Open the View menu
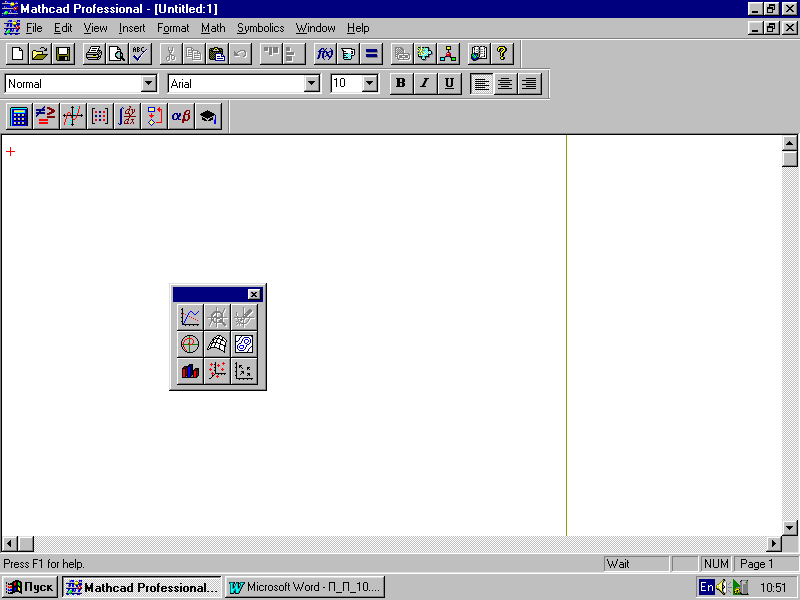The width and height of the screenshot is (800, 600). [95, 28]
